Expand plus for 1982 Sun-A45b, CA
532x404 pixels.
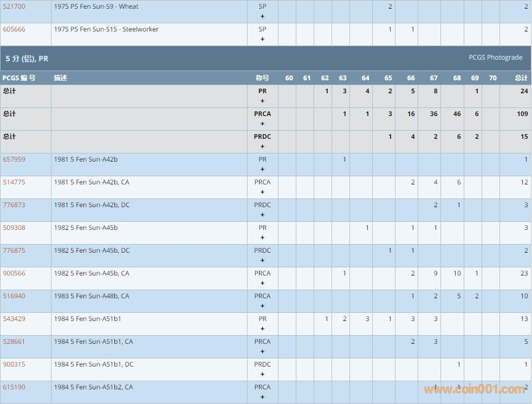[x=262, y=283]
